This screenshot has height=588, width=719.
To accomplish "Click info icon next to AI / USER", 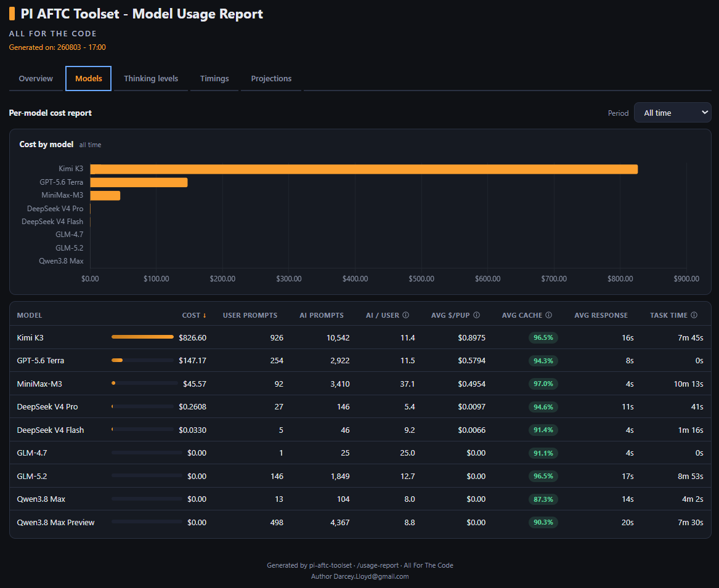I will [406, 315].
